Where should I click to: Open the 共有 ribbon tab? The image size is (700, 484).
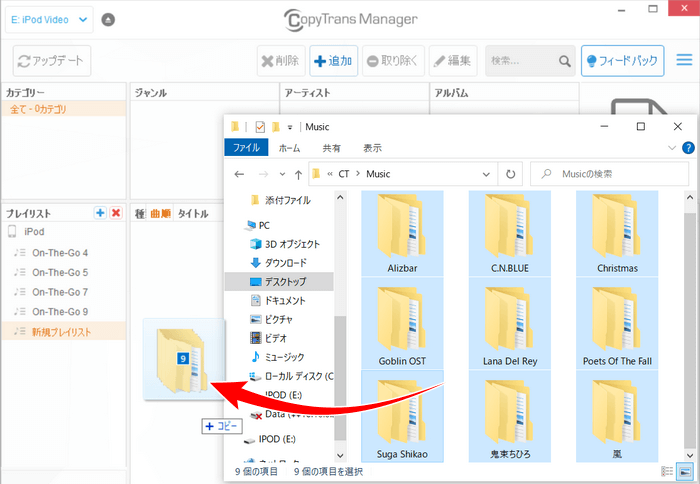click(x=331, y=148)
